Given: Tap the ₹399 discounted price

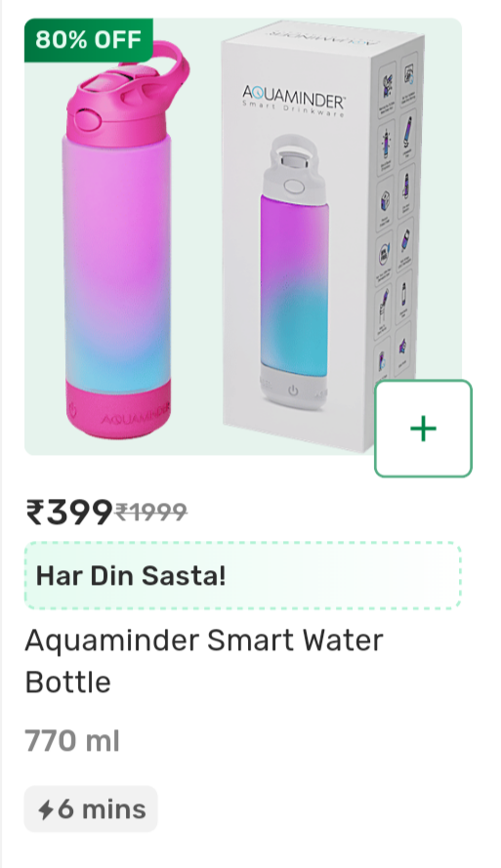Looking at the screenshot, I should click(x=68, y=512).
